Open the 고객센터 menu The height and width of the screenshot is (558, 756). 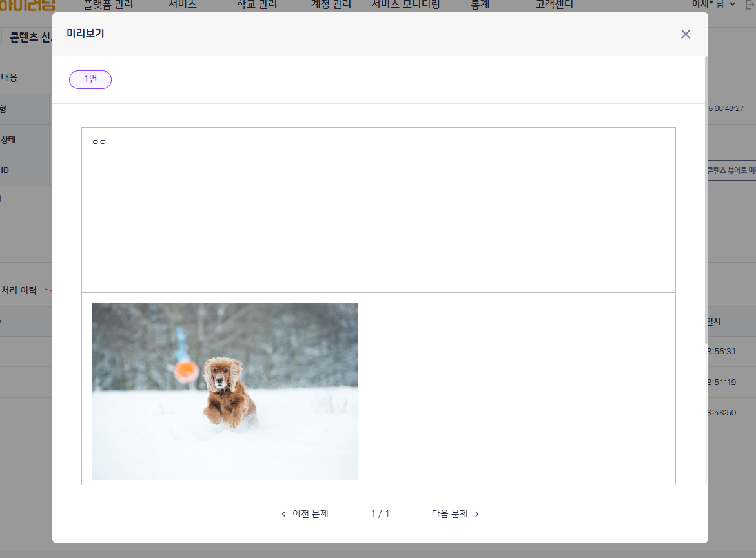tap(554, 5)
